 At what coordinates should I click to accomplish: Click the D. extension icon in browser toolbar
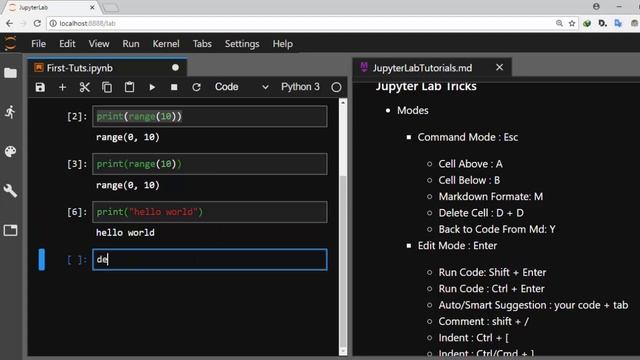point(602,23)
